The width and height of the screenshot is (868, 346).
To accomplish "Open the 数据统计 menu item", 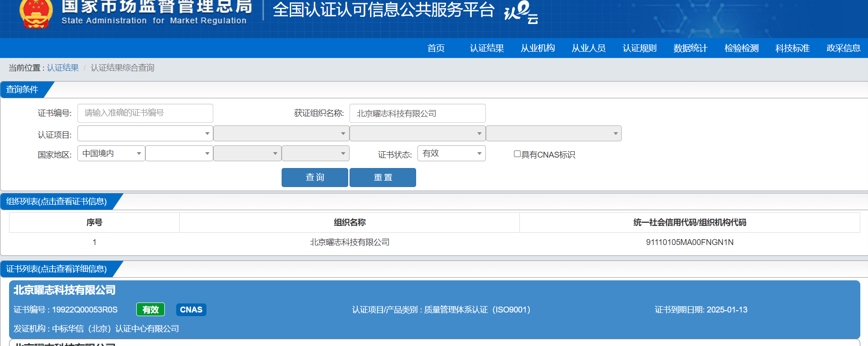I will [x=691, y=48].
